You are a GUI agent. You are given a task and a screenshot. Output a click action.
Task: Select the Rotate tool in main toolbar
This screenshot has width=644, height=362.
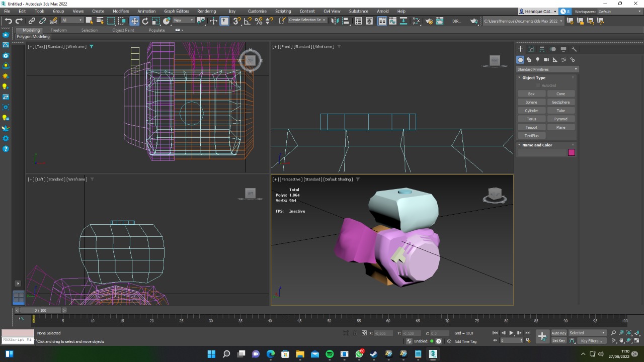click(145, 21)
